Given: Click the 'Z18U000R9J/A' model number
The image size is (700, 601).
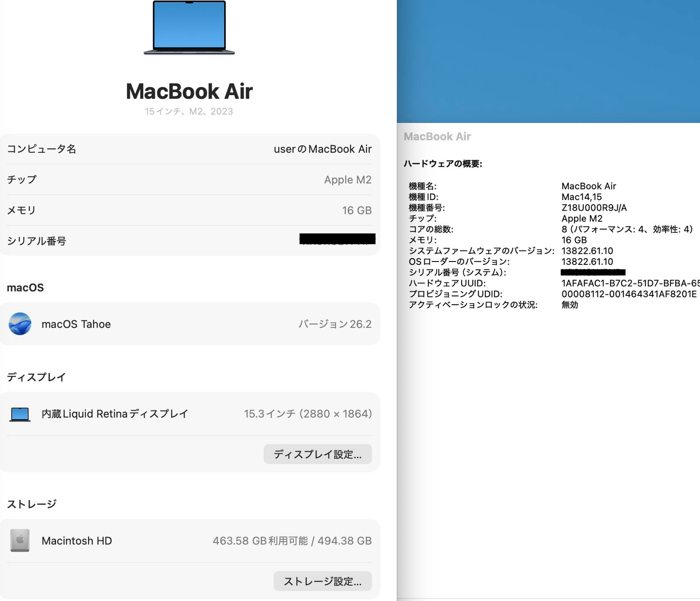Looking at the screenshot, I should click(594, 208).
